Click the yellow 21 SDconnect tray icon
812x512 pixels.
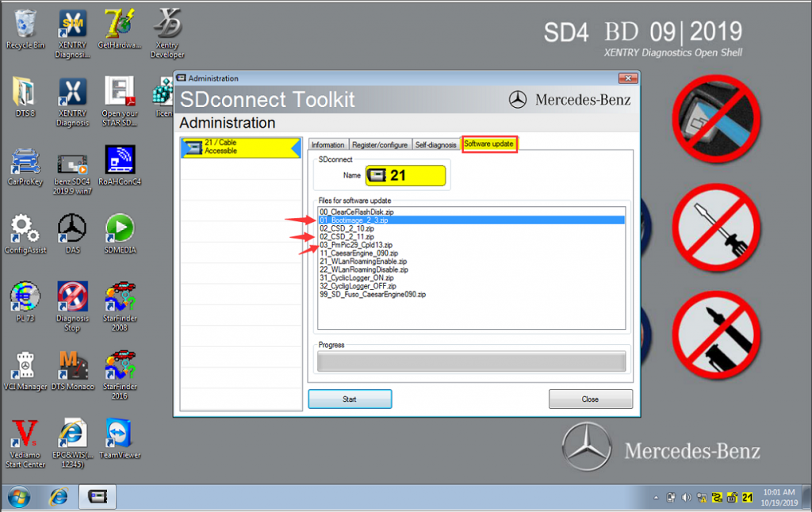click(x=747, y=498)
